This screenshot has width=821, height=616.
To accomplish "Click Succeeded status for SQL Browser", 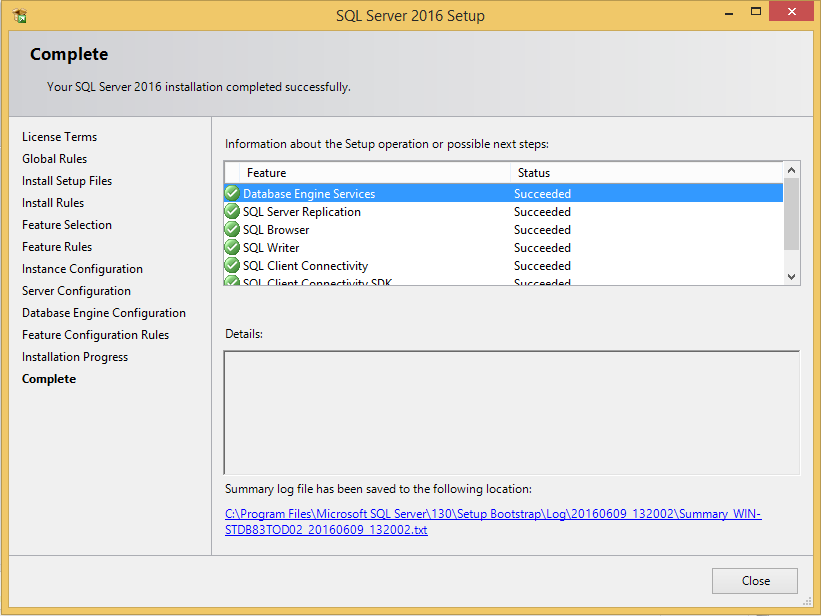I will 542,229.
